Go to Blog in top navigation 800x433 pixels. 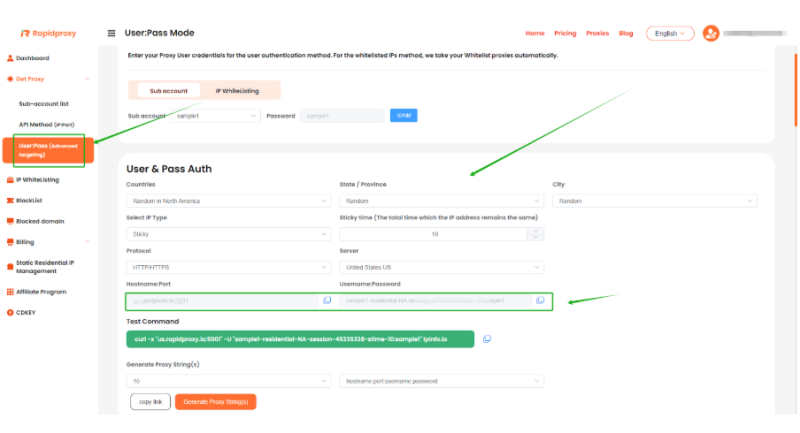click(626, 33)
